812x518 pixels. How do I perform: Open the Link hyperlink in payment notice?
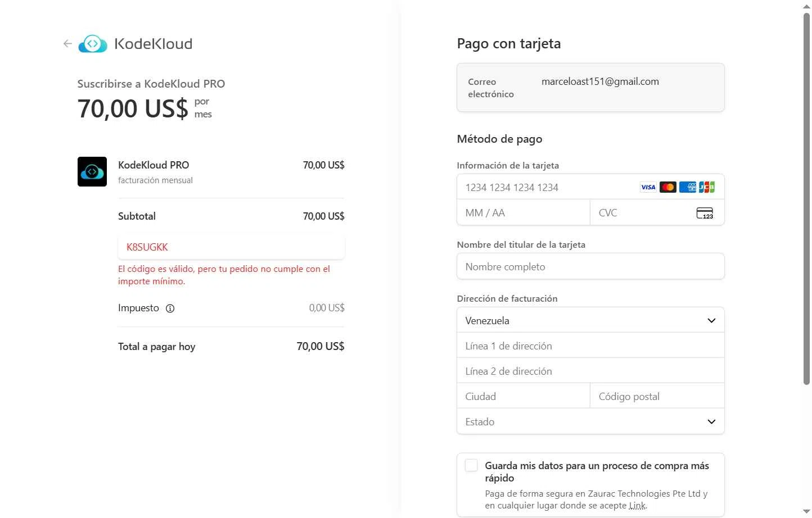[637, 506]
